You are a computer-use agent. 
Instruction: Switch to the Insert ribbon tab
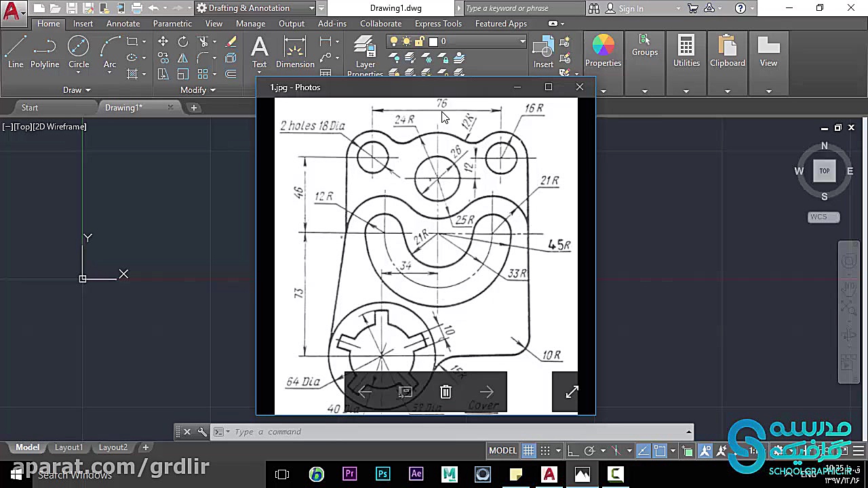pyautogui.click(x=83, y=24)
